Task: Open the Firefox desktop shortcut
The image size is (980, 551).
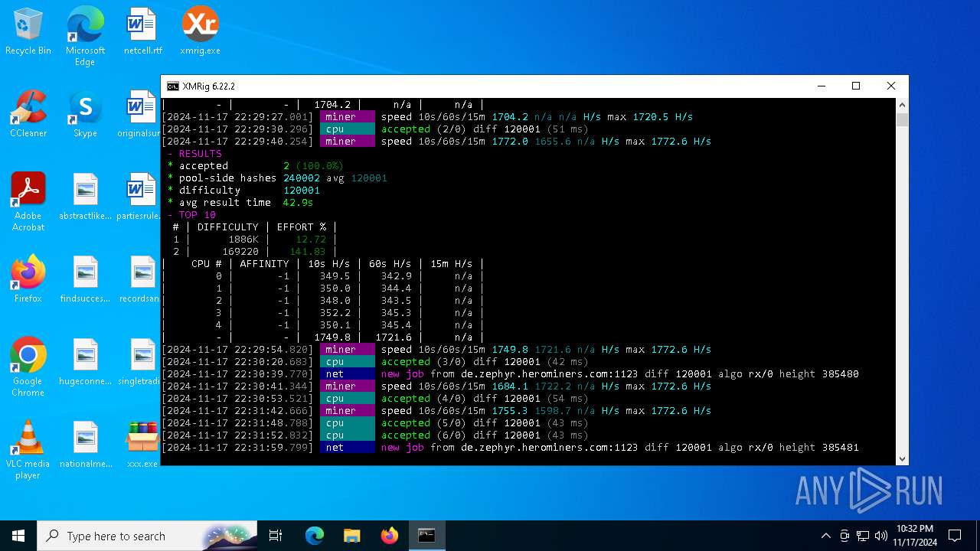Action: 28,280
